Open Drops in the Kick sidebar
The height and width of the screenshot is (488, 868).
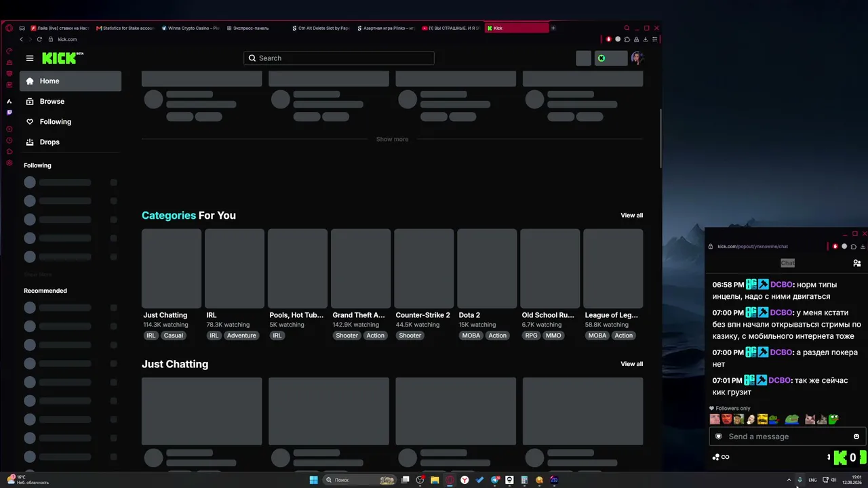point(71,142)
